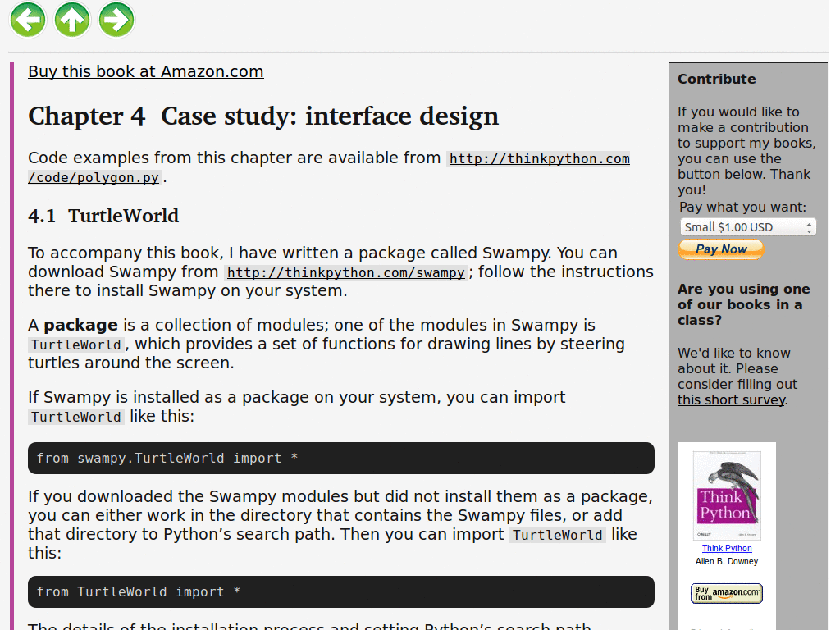Screen dimensions: 840x630
Task: Click the 'from TurtleWorld import *' code block
Action: (340, 592)
